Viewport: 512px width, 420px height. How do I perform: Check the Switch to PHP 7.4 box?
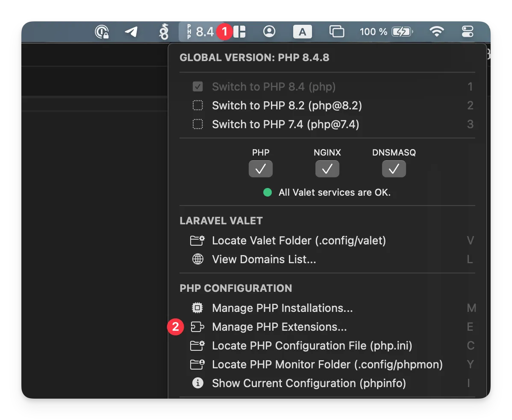(197, 124)
